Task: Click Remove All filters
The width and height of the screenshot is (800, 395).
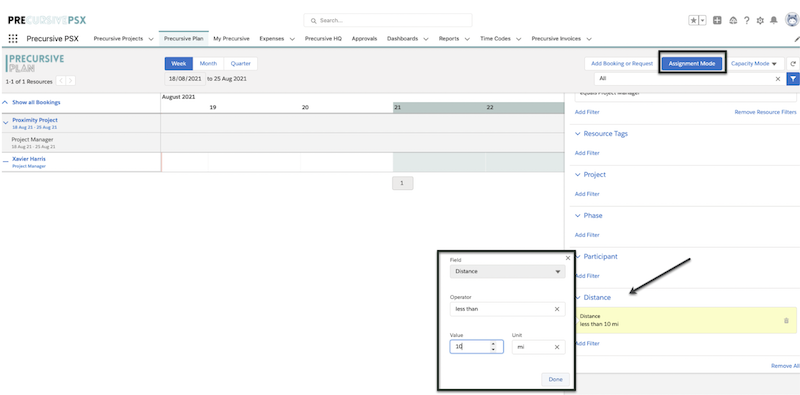Action: point(785,366)
